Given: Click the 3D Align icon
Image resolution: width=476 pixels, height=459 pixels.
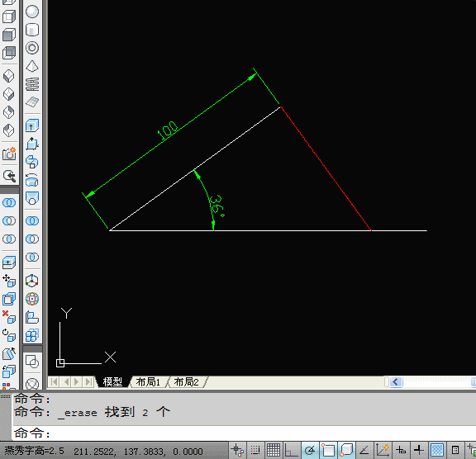Looking at the screenshot, I should (x=32, y=317).
